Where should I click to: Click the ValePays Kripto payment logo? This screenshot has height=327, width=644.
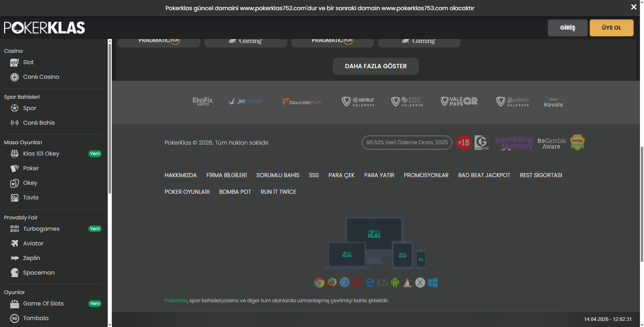pos(513,102)
